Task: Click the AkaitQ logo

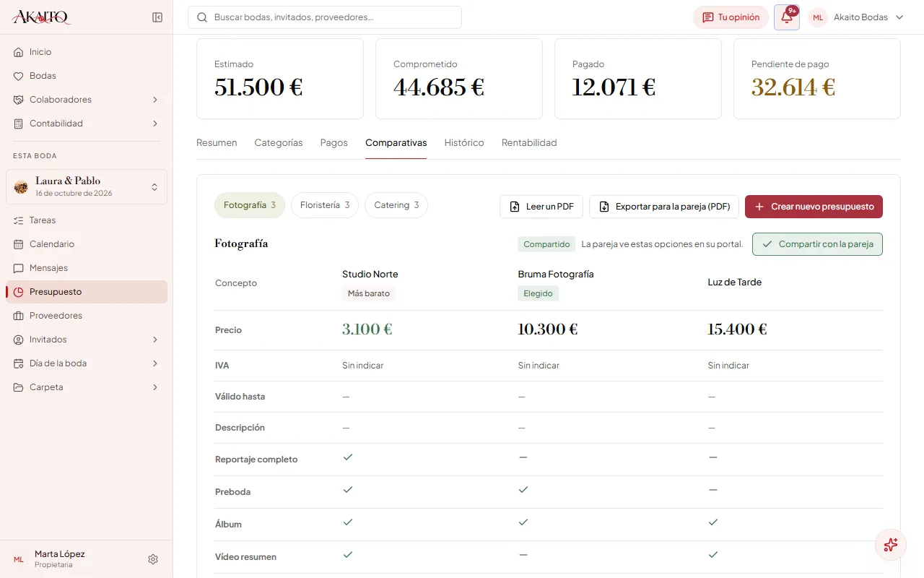Action: click(42, 17)
